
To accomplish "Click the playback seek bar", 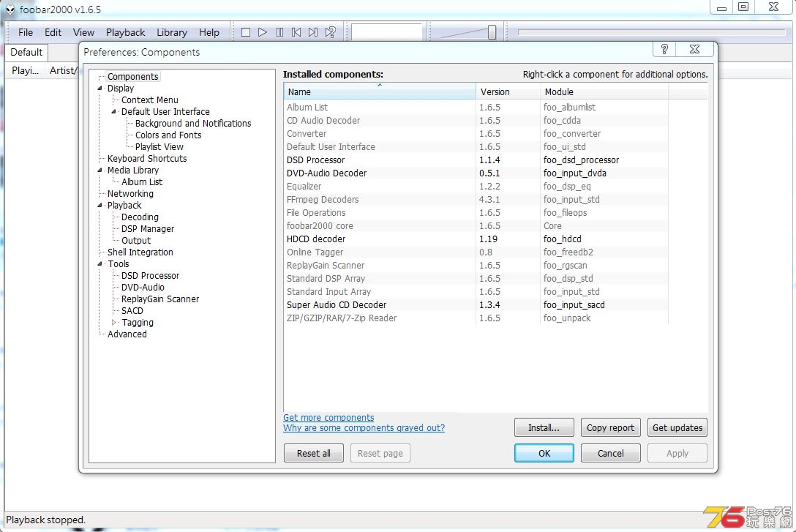I will coord(651,32).
